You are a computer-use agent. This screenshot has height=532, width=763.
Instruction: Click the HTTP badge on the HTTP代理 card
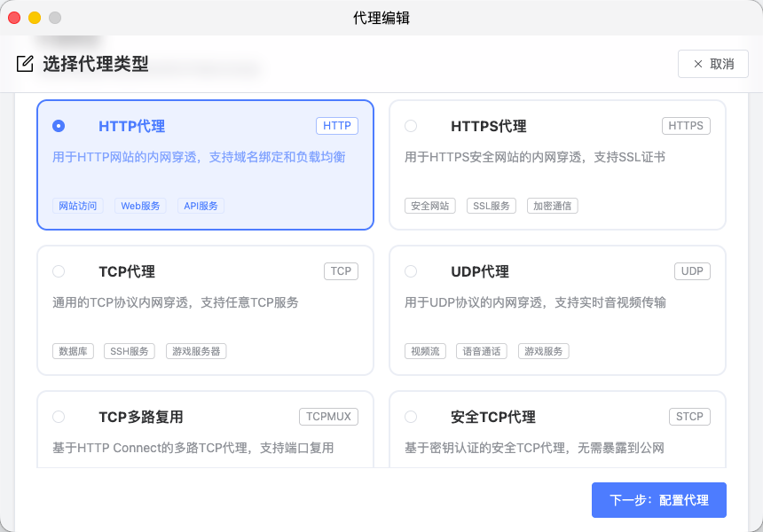337,125
